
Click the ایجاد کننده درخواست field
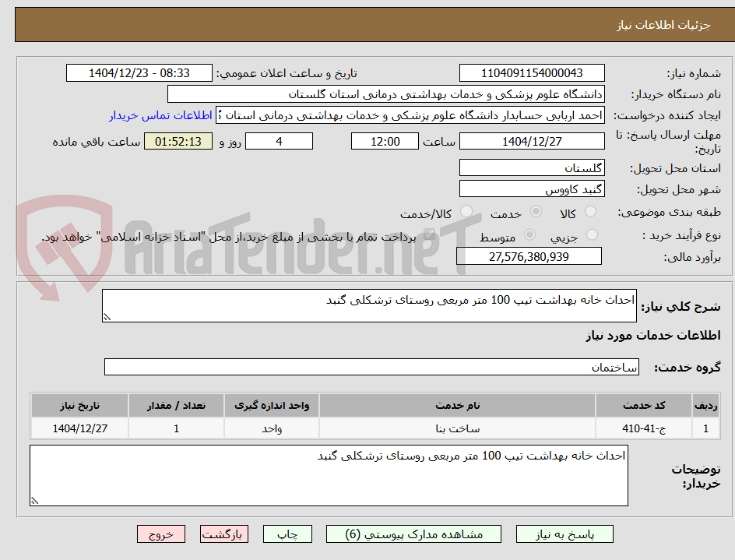pyautogui.click(x=410, y=115)
